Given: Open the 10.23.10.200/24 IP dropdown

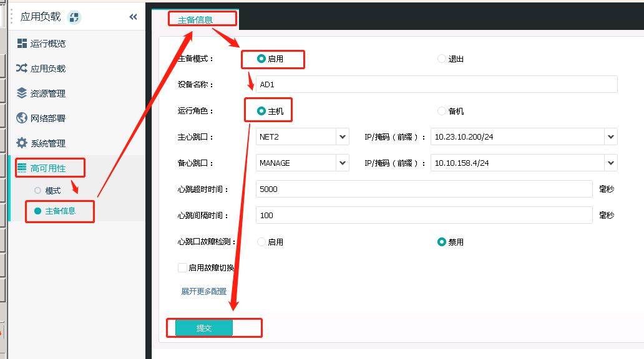Looking at the screenshot, I should pyautogui.click(x=611, y=136).
